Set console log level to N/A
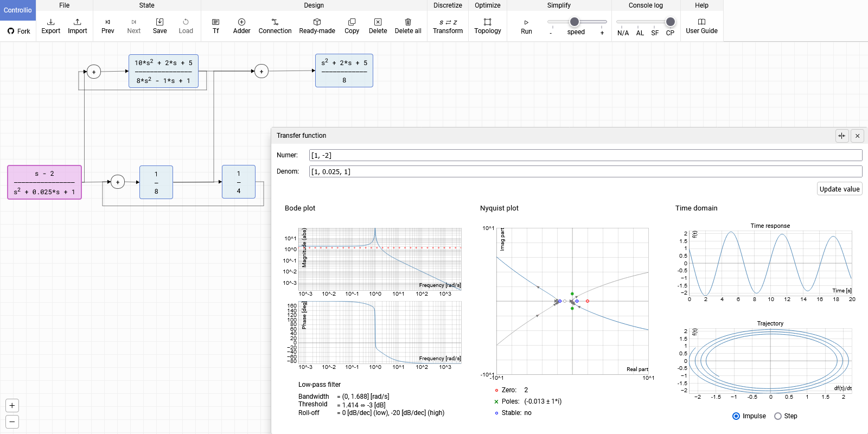The image size is (868, 434). (x=623, y=33)
